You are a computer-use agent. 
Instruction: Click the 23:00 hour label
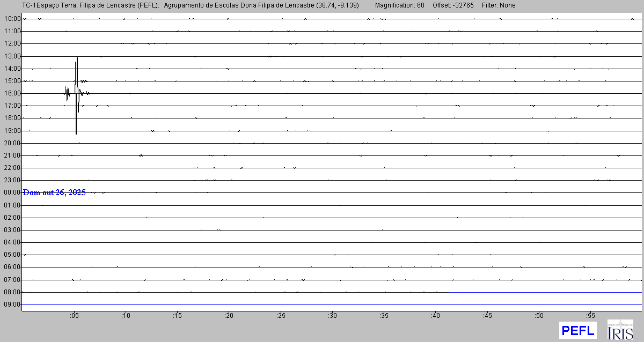coord(12,180)
